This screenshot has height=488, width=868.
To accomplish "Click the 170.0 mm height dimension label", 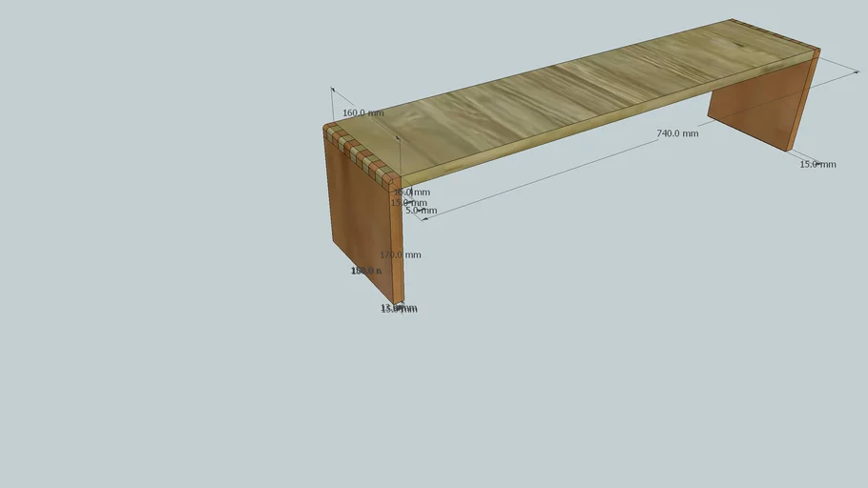I will click(x=401, y=255).
